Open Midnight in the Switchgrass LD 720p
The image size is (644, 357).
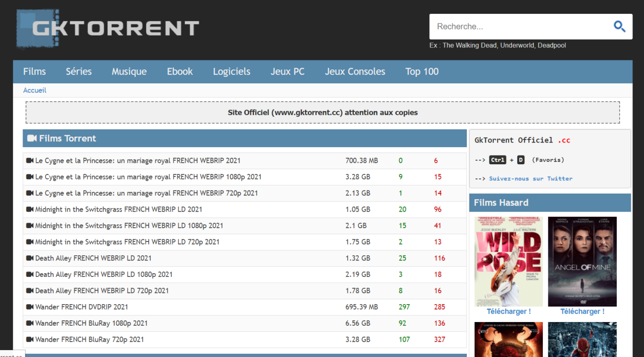[127, 242]
